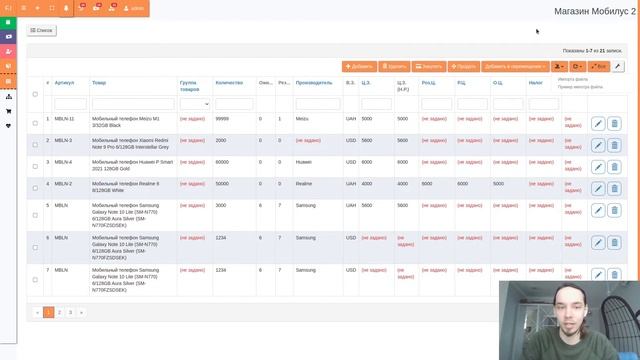This screenshot has height=360, width=640.
Task: Toggle fullscreen icon in top bar
Action: point(51,8)
